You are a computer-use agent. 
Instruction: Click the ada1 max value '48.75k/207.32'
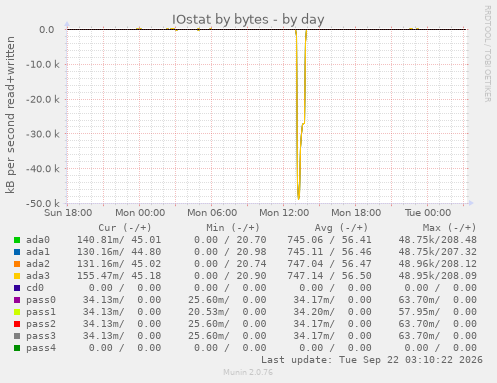coord(437,252)
